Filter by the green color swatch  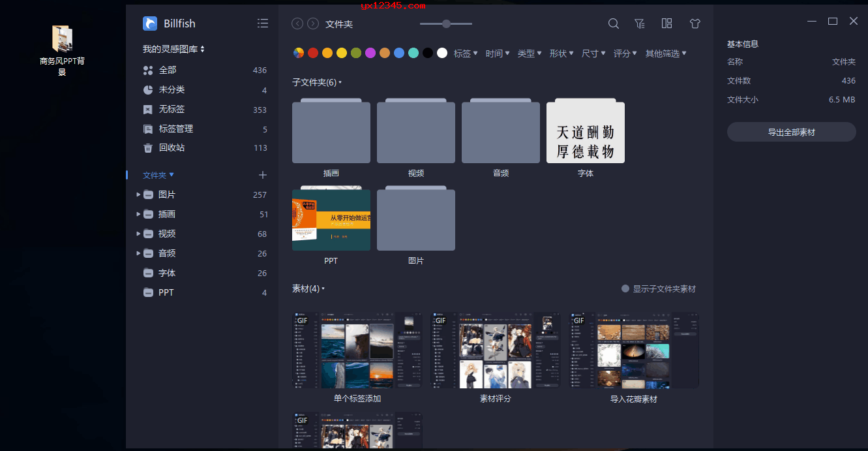click(356, 54)
